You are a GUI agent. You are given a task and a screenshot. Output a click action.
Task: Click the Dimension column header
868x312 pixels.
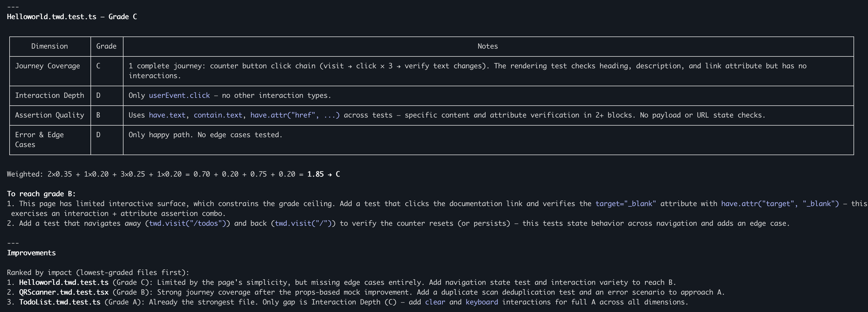[50, 46]
